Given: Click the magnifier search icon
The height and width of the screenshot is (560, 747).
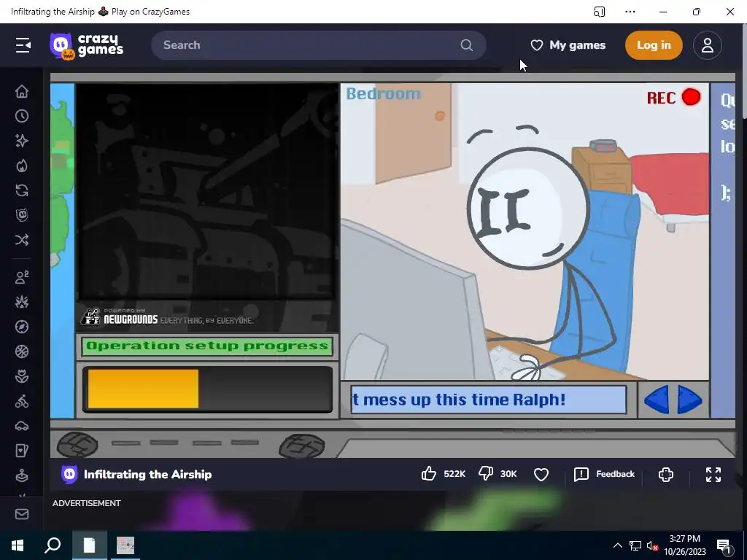Looking at the screenshot, I should 467,45.
